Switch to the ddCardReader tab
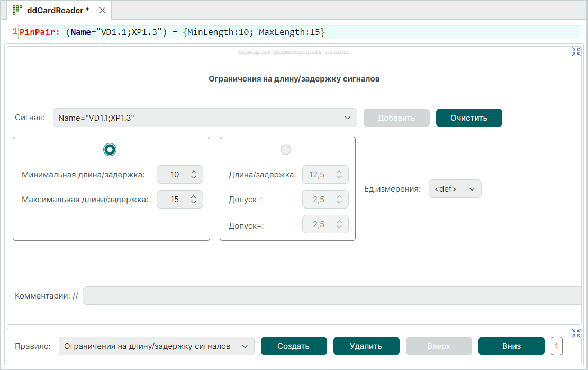 click(x=57, y=11)
